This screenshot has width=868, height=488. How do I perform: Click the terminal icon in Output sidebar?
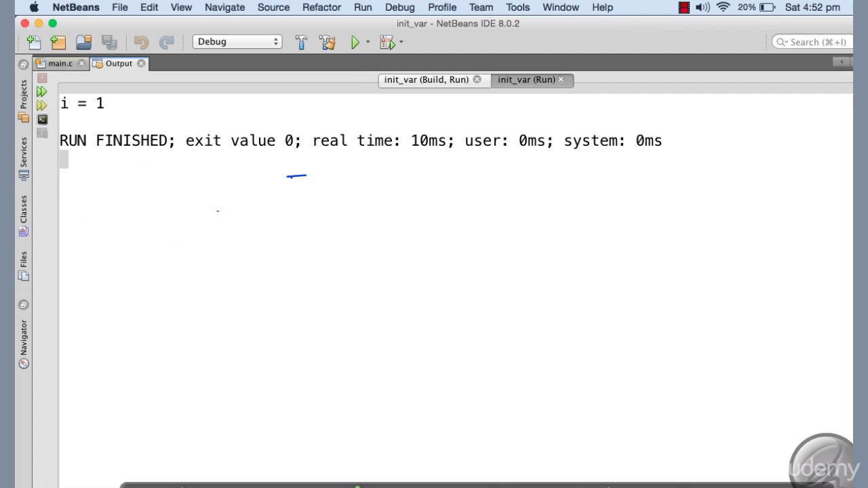[x=42, y=119]
